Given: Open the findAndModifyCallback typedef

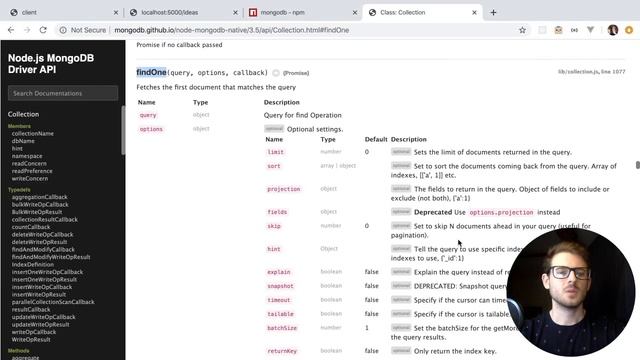Looking at the screenshot, I should coord(43,249).
